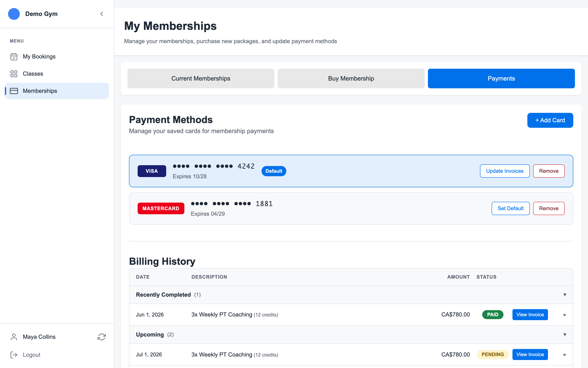Screen dimensions: 588x368
Task: Click the Maya Collins user name
Action: pyautogui.click(x=39, y=337)
